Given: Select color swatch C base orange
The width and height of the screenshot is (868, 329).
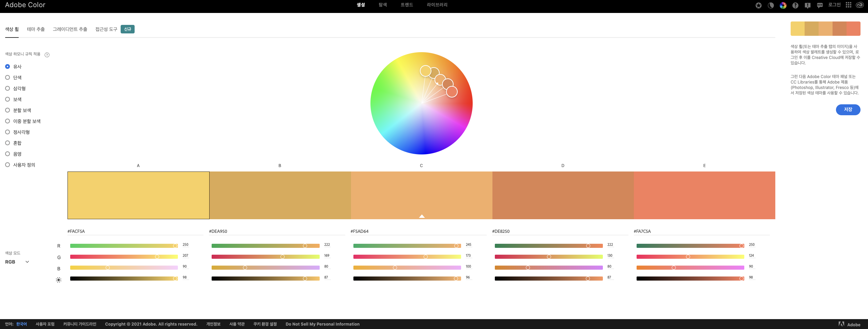Looking at the screenshot, I should point(422,195).
